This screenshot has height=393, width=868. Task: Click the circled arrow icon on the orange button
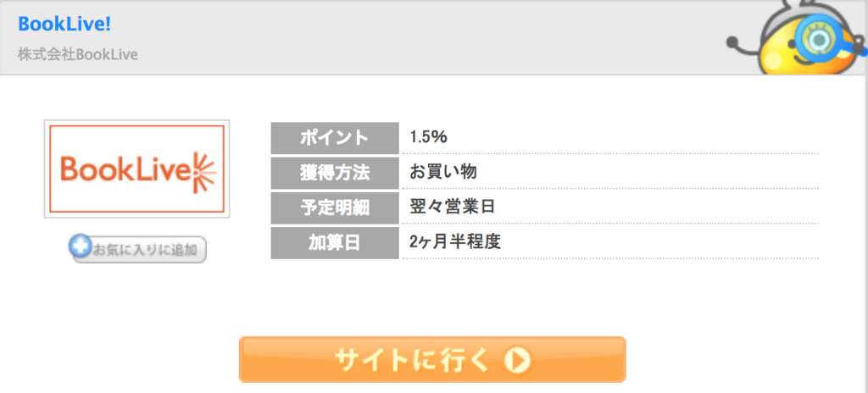pyautogui.click(x=517, y=360)
